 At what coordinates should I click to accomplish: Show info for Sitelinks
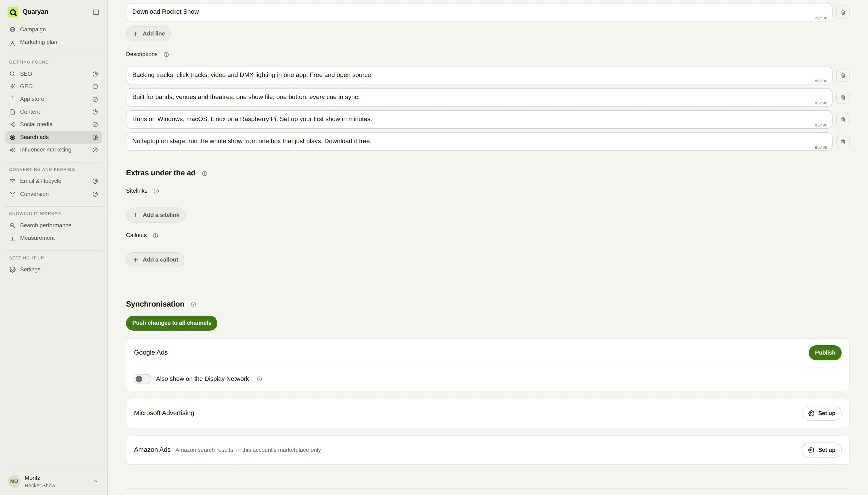coord(156,191)
